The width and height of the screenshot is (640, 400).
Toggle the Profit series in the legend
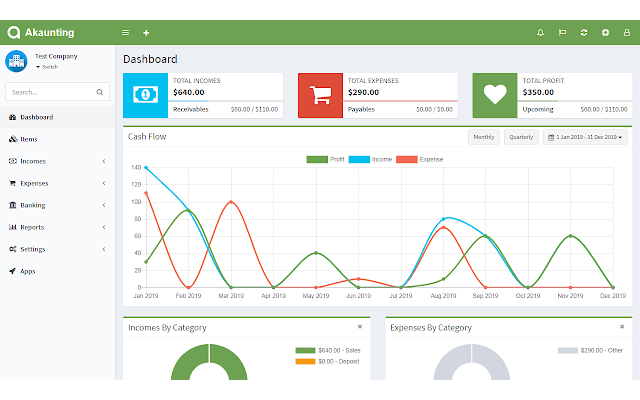[325, 160]
